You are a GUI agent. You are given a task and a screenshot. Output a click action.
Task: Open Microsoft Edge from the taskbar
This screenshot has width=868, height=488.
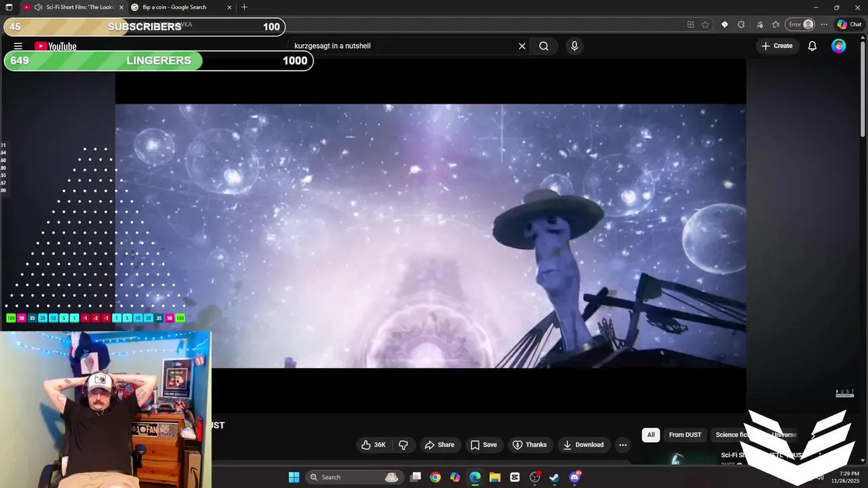[475, 477]
